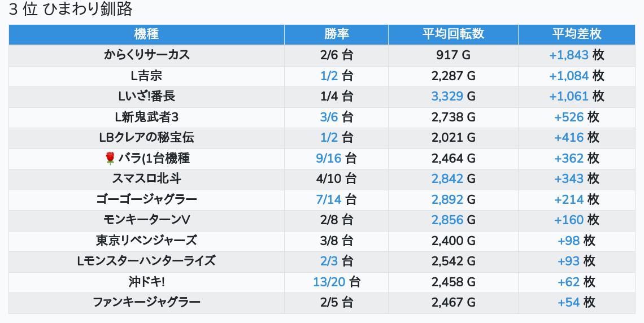Screen dimensions: 644x323
Task: Click the 沖ドキ! machine name
Action: (x=146, y=282)
